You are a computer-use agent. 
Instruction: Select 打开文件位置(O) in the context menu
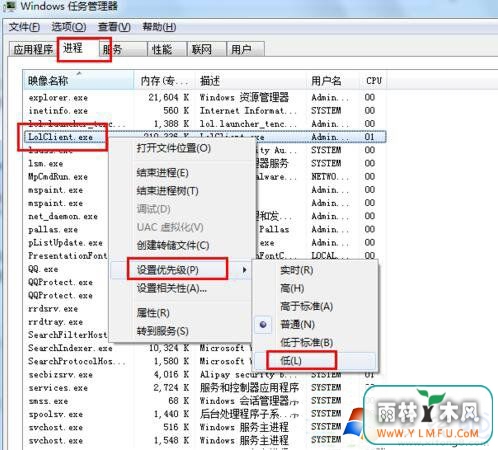174,148
